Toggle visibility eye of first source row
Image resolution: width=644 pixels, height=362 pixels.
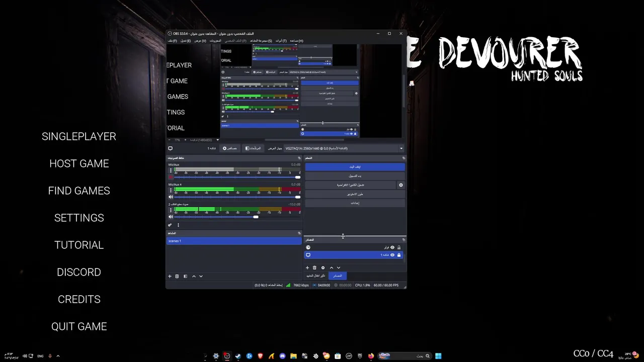(x=392, y=247)
